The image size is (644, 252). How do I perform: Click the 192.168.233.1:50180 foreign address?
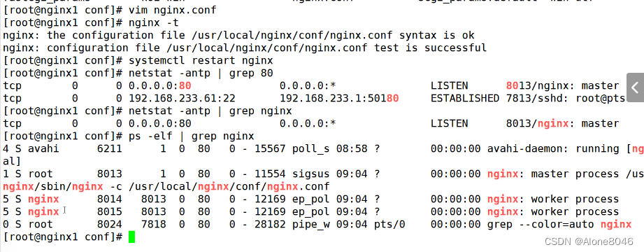tap(339, 98)
